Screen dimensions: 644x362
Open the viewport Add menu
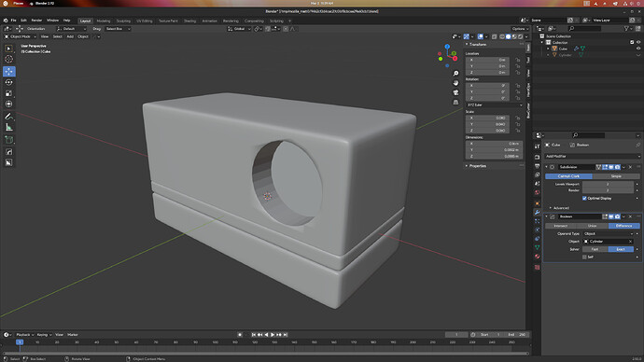point(70,36)
